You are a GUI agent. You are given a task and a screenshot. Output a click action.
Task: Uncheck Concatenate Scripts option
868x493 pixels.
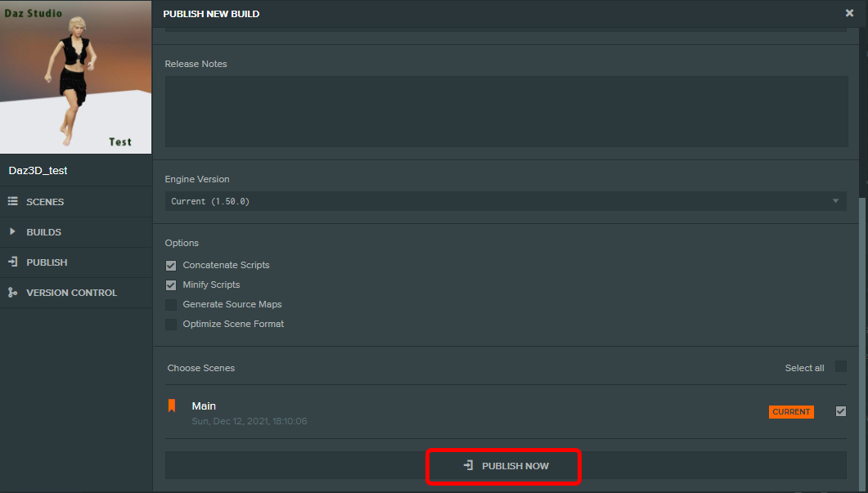(x=171, y=266)
